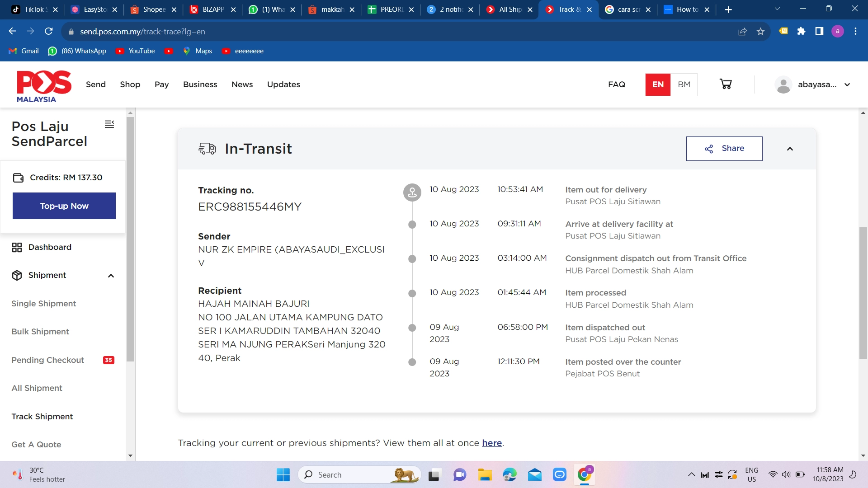Click the Pos Malaysia logo
This screenshot has width=868, height=488.
[44, 86]
